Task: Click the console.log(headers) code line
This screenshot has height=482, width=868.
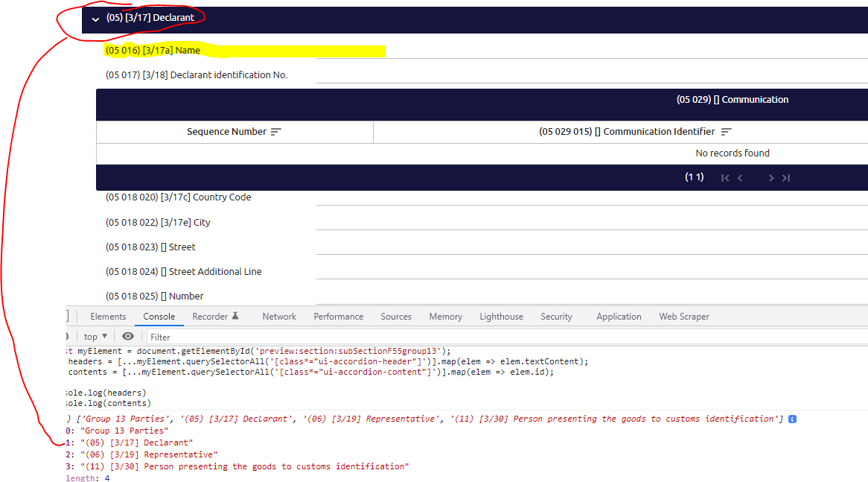Action: pyautogui.click(x=106, y=393)
